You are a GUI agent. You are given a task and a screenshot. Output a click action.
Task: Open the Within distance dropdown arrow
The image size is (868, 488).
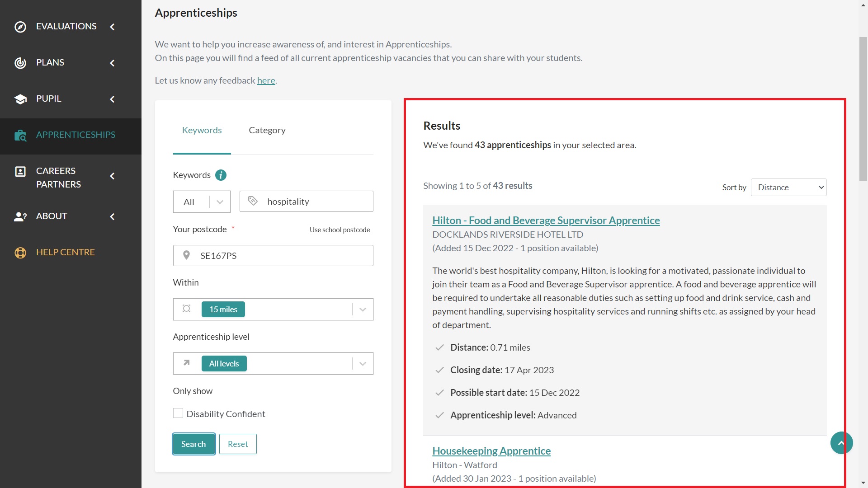tap(363, 310)
